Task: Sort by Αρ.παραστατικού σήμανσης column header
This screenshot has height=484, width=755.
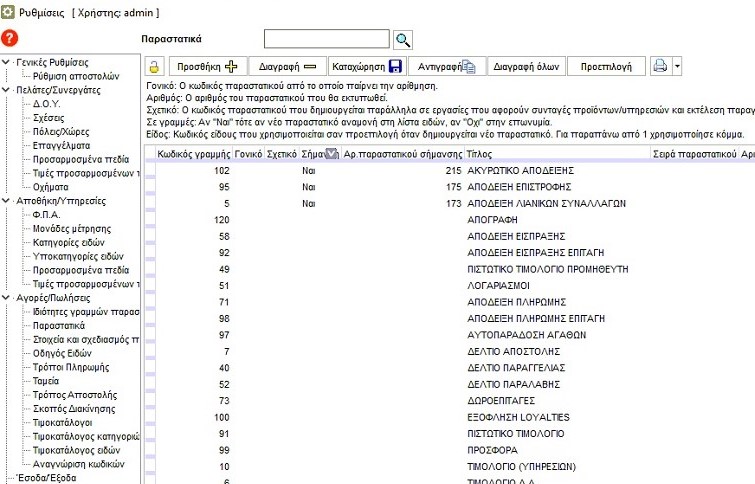Action: (x=403, y=154)
